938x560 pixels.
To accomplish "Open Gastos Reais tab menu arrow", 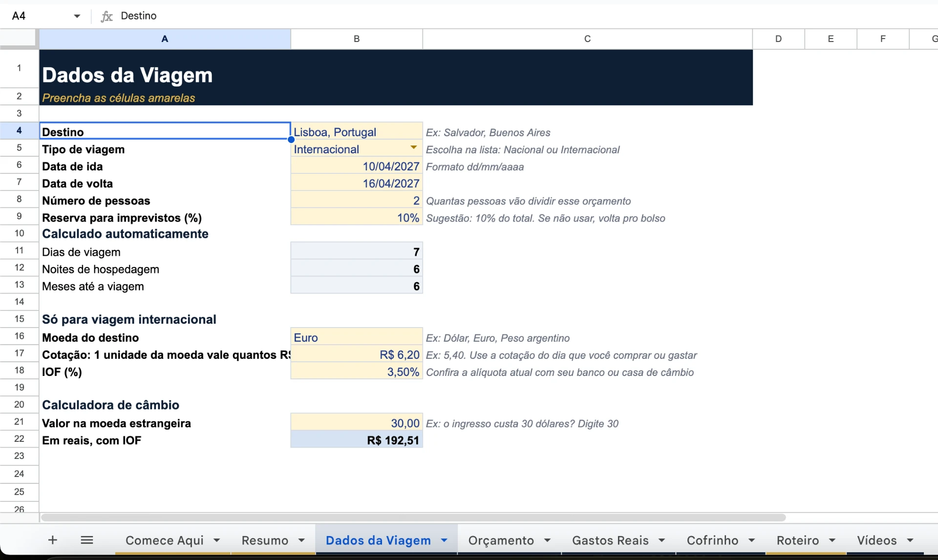I will [x=661, y=540].
